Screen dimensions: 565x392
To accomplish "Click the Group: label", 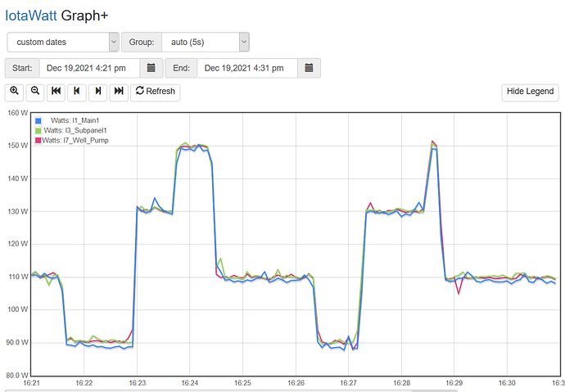I will 142,42.
